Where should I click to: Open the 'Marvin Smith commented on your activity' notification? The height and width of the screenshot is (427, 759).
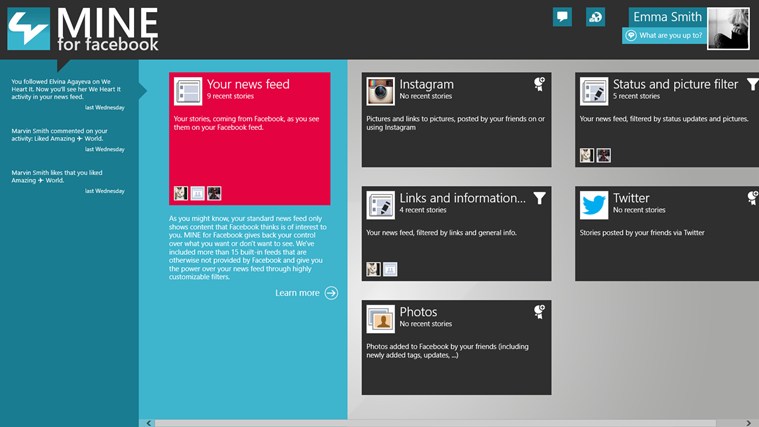click(68, 139)
